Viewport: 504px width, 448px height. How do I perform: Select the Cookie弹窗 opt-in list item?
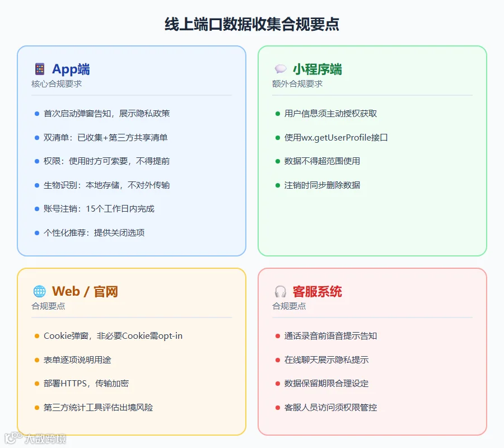(x=113, y=336)
